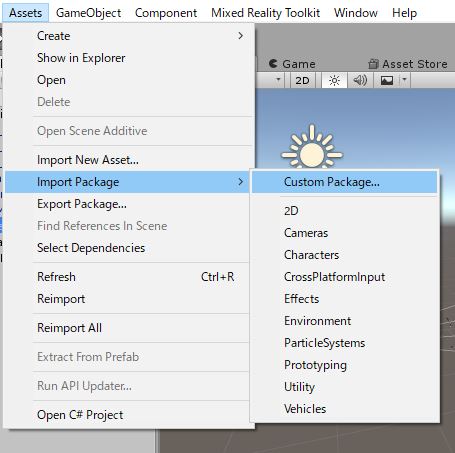Import the Vehicles package
455x453 pixels.
[x=344, y=409]
